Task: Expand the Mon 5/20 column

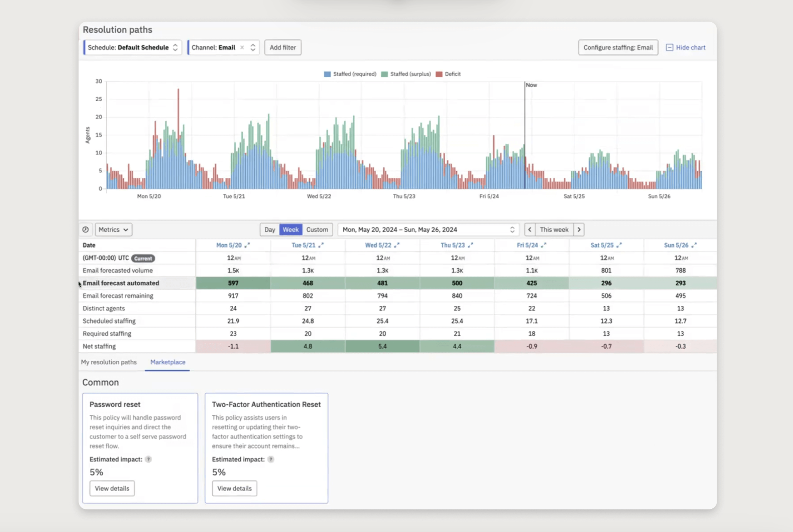Action: (x=247, y=245)
